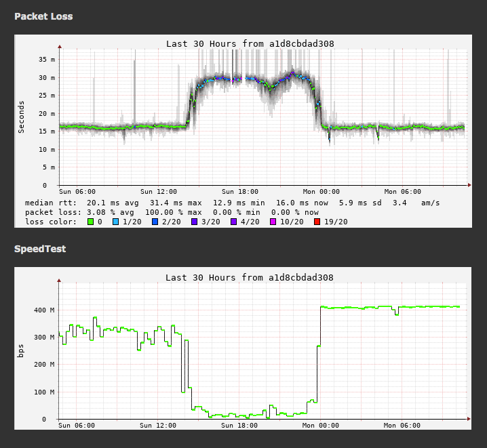Screen dimensions: 487x448
Task: Click the Packet Loss heading
Action: pyautogui.click(x=43, y=16)
